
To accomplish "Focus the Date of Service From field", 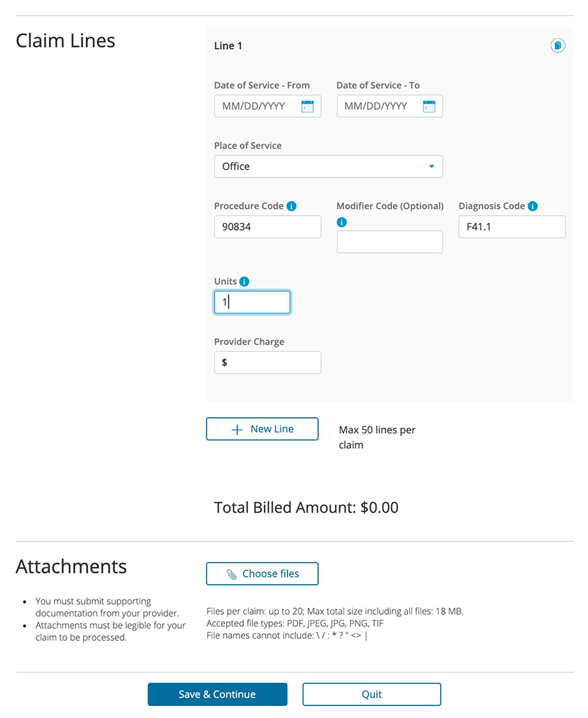I will click(258, 107).
